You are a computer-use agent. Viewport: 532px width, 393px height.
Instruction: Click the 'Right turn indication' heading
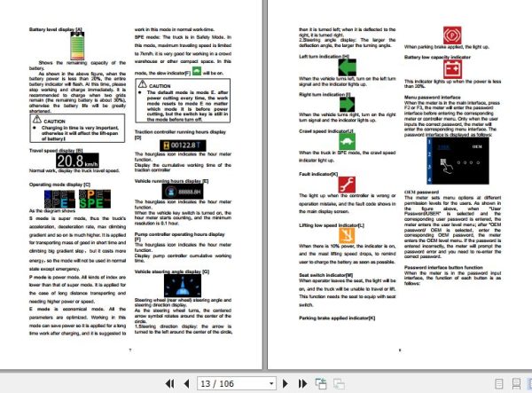tap(325, 94)
